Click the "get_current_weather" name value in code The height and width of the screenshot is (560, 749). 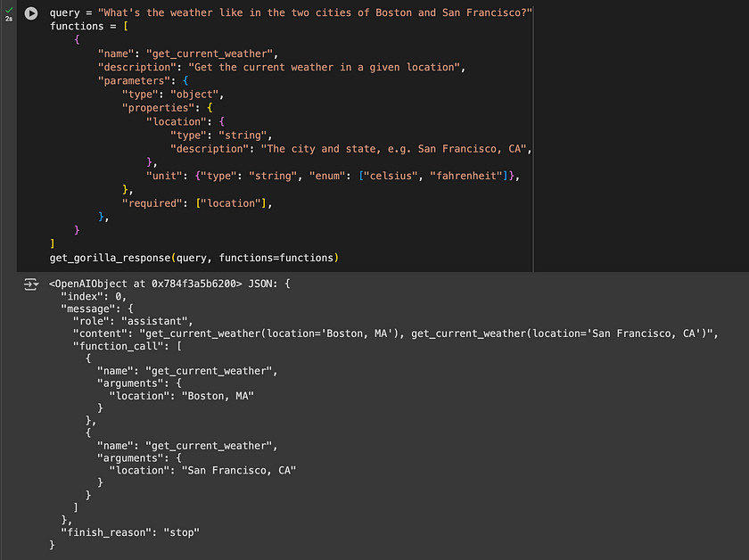point(210,54)
